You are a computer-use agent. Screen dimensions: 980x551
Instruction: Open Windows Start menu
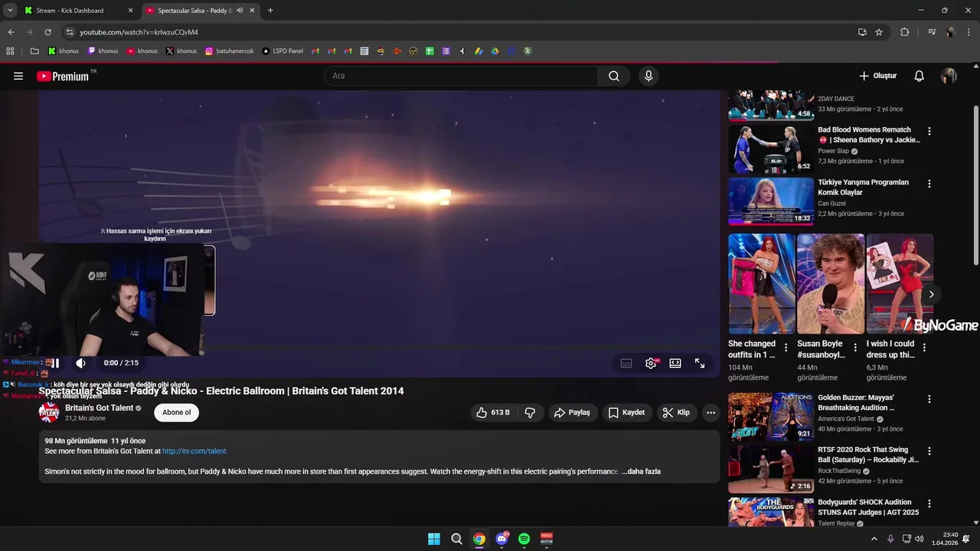[434, 539]
